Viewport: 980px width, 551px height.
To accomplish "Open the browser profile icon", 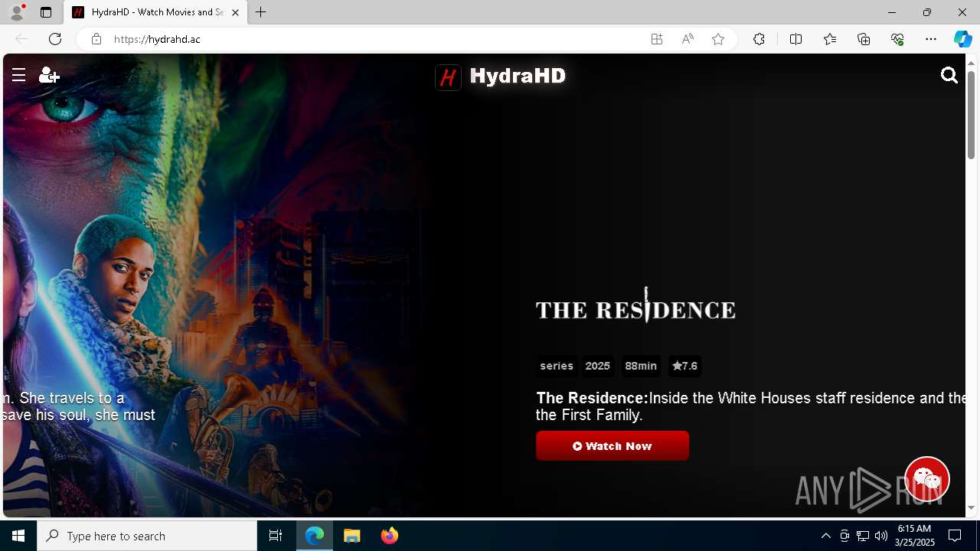I will coord(16,12).
